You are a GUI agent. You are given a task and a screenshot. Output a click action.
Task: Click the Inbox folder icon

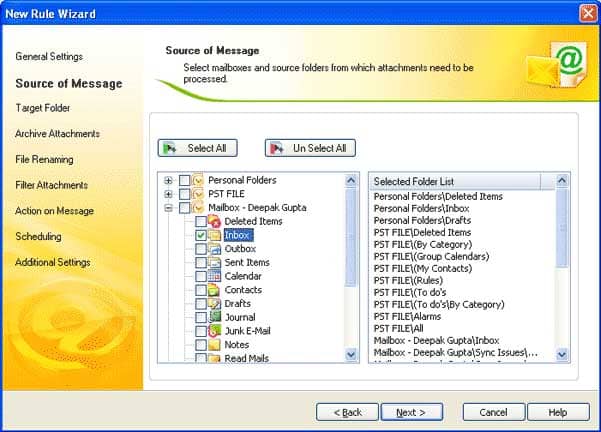pyautogui.click(x=215, y=235)
